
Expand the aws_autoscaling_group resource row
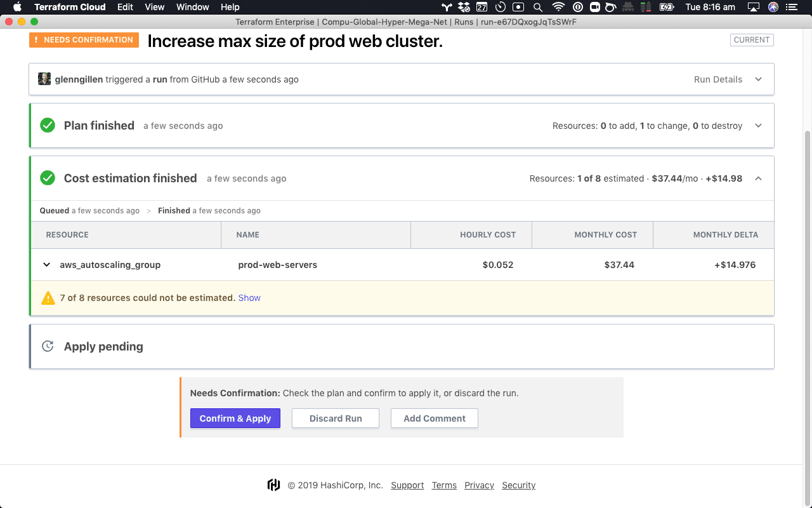(46, 264)
